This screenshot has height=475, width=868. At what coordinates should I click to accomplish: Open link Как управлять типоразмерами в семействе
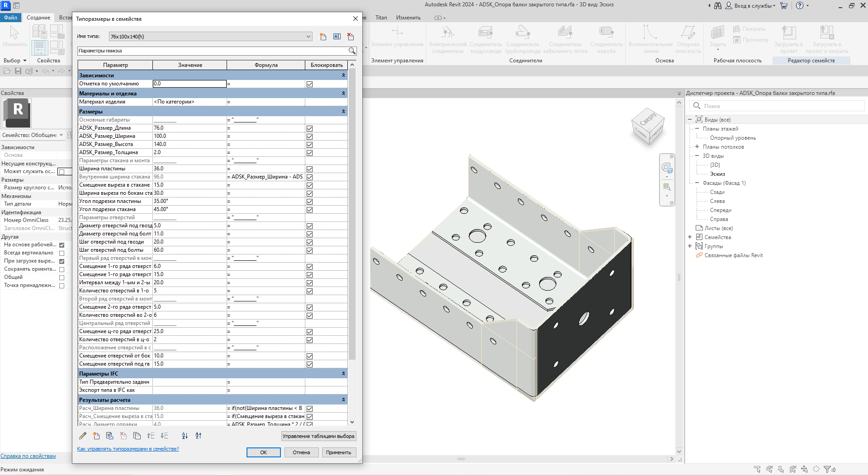coord(128,449)
